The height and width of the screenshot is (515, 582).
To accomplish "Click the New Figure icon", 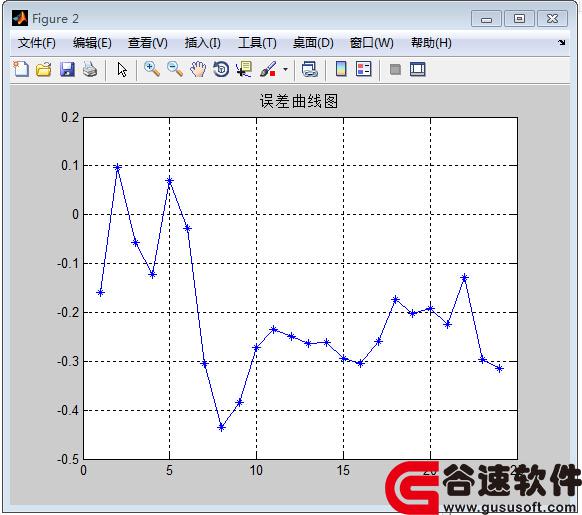I will pyautogui.click(x=21, y=69).
